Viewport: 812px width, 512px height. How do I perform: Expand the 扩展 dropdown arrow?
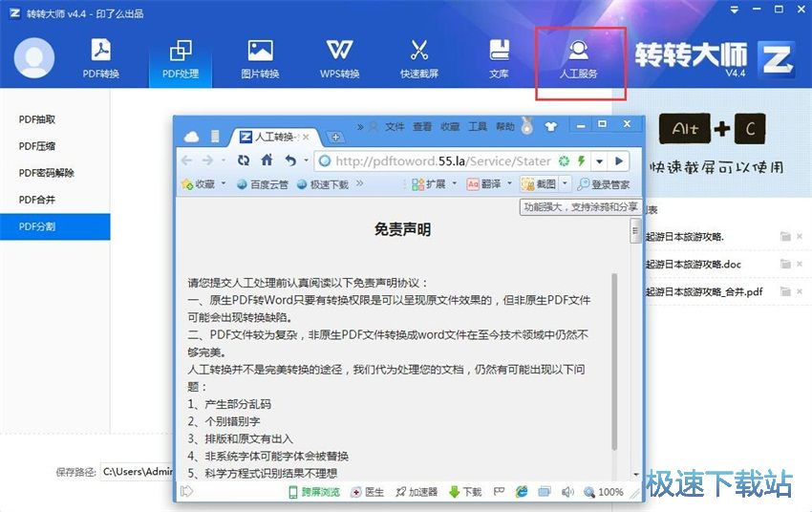click(x=454, y=183)
